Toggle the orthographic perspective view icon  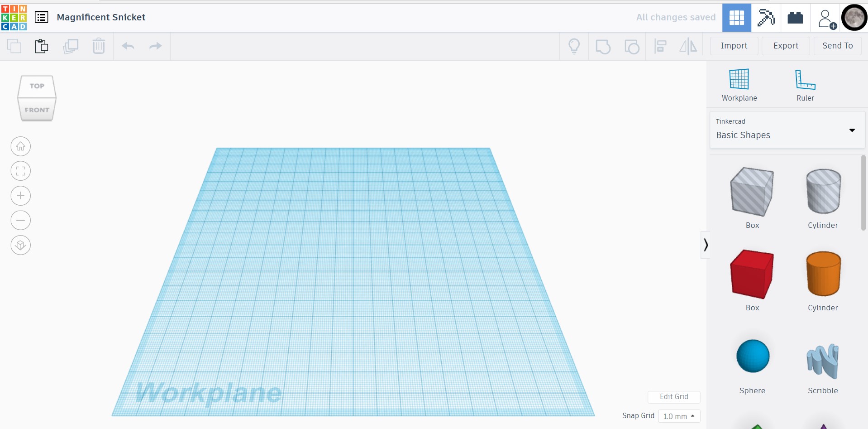pyautogui.click(x=20, y=245)
